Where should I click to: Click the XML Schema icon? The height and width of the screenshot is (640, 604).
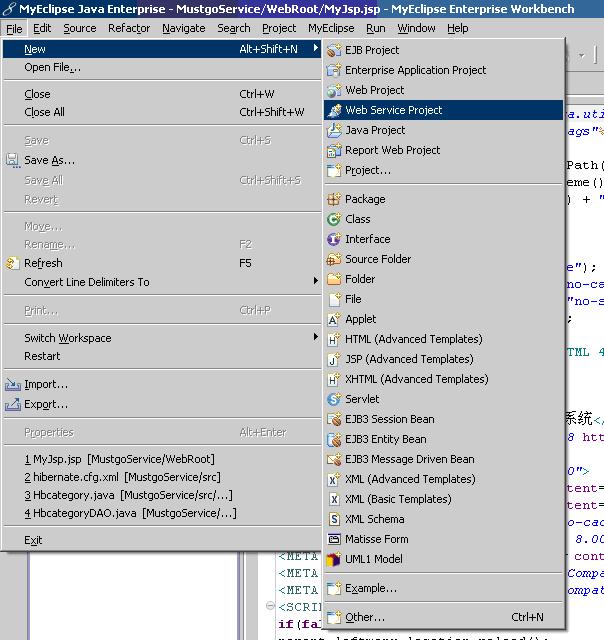334,519
